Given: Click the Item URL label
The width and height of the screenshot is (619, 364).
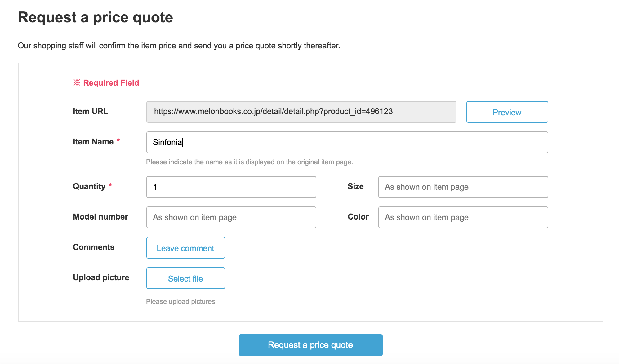Looking at the screenshot, I should [91, 111].
